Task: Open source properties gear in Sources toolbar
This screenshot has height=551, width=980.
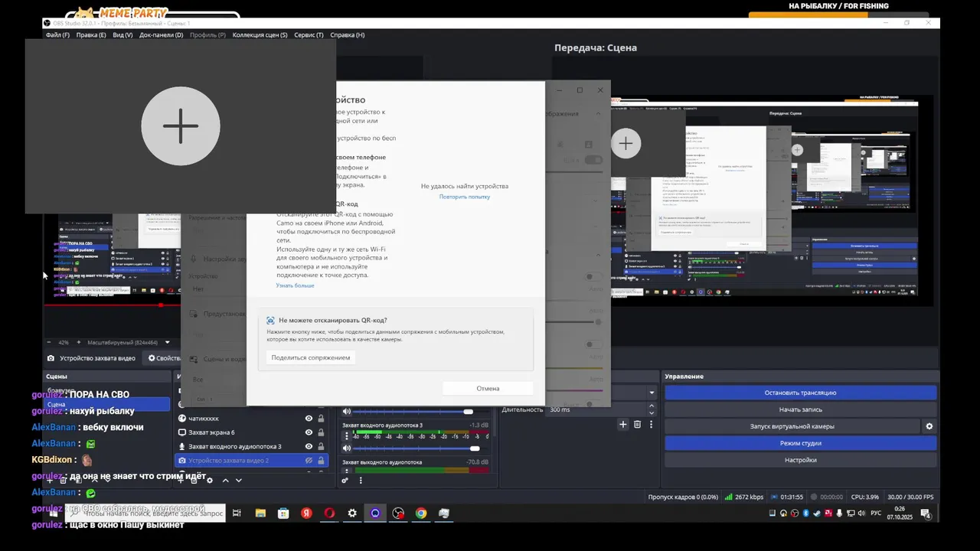Action: 210,481
